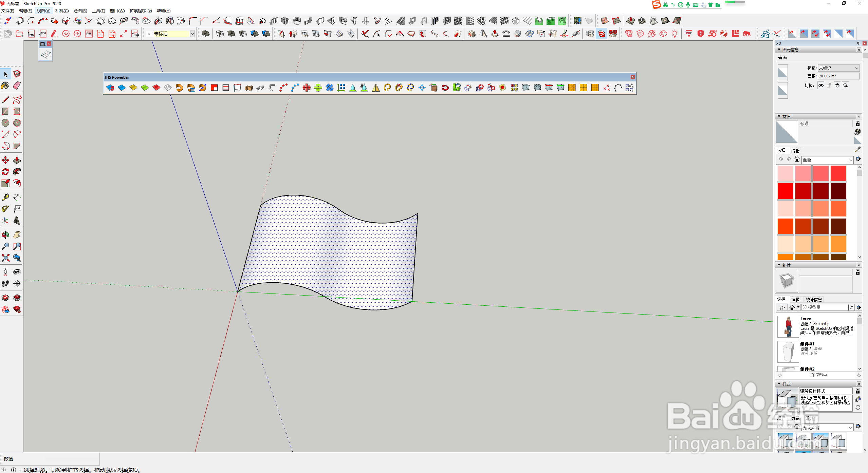Collapse the 样式 panel
The width and height of the screenshot is (868, 473).
(779, 384)
